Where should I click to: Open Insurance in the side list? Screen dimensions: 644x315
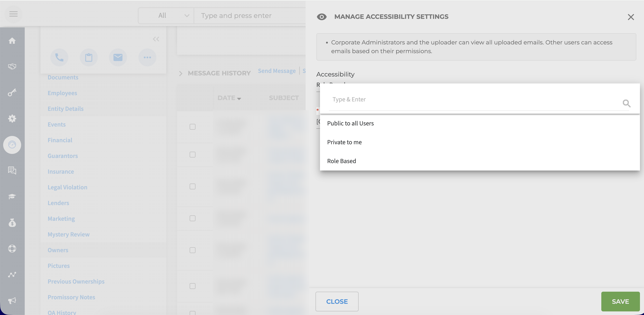(x=61, y=171)
